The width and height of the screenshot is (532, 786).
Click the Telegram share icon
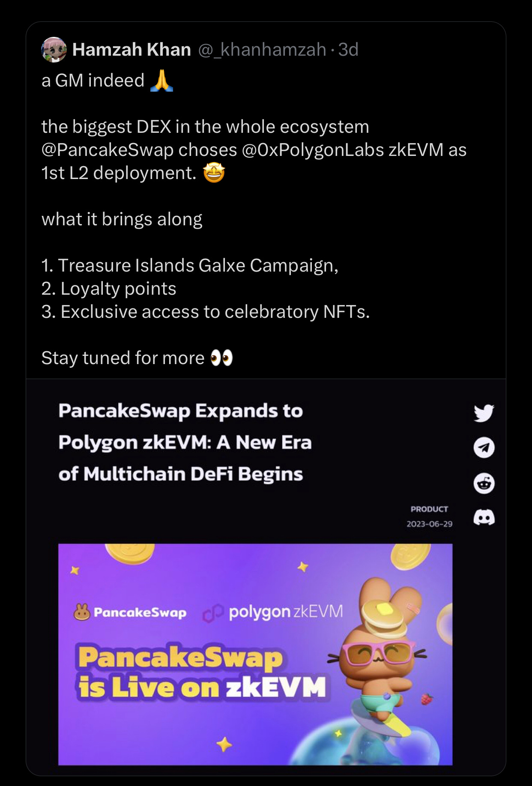pos(484,448)
